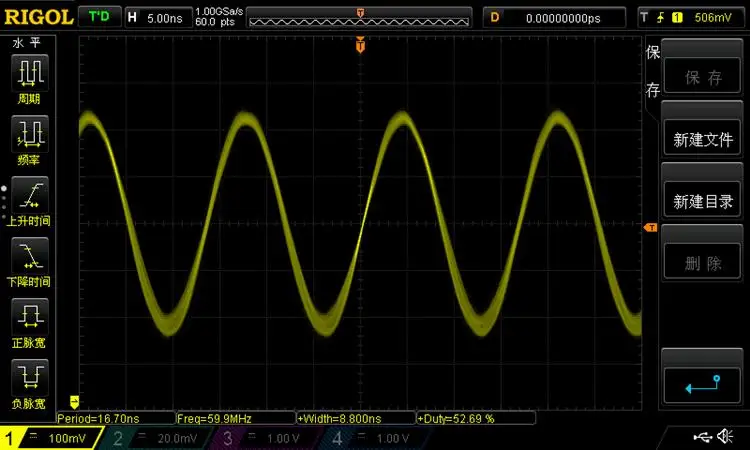
Task: Click the 1.00GSa/s sample rate text
Action: click(x=219, y=11)
